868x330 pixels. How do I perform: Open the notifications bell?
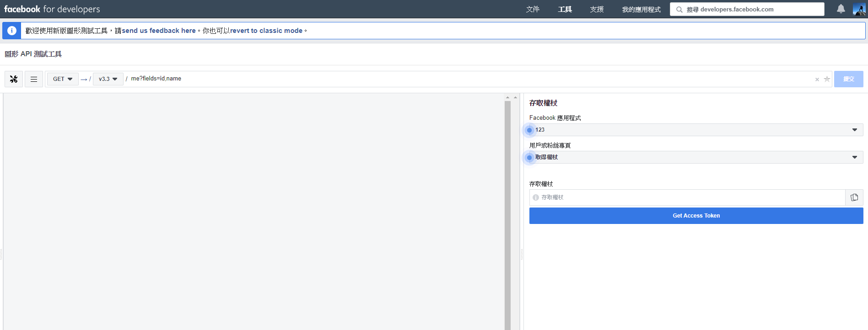coord(841,9)
